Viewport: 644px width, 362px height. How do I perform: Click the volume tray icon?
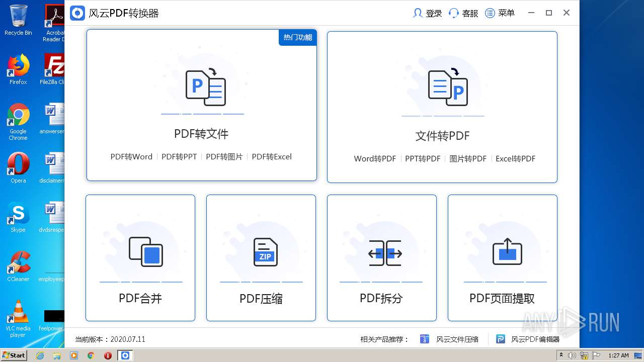(x=573, y=355)
